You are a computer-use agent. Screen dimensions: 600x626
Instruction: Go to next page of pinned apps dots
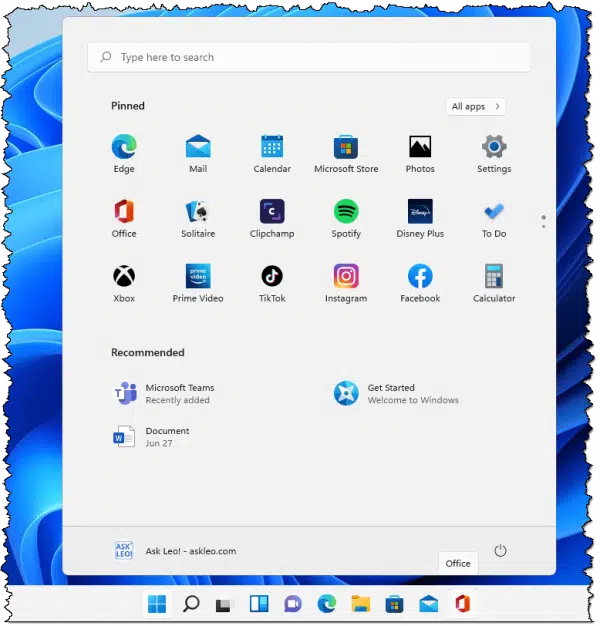coord(543,226)
